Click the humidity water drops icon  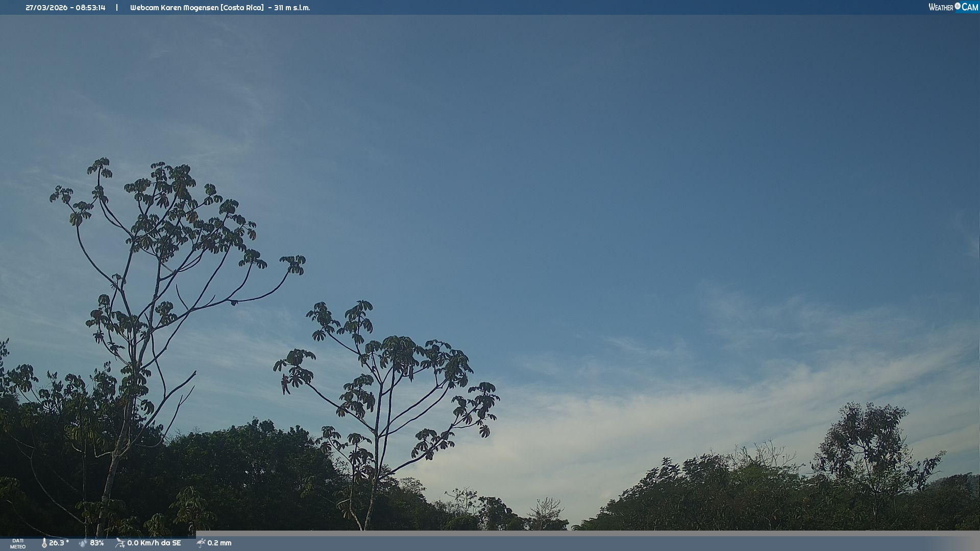pyautogui.click(x=83, y=543)
